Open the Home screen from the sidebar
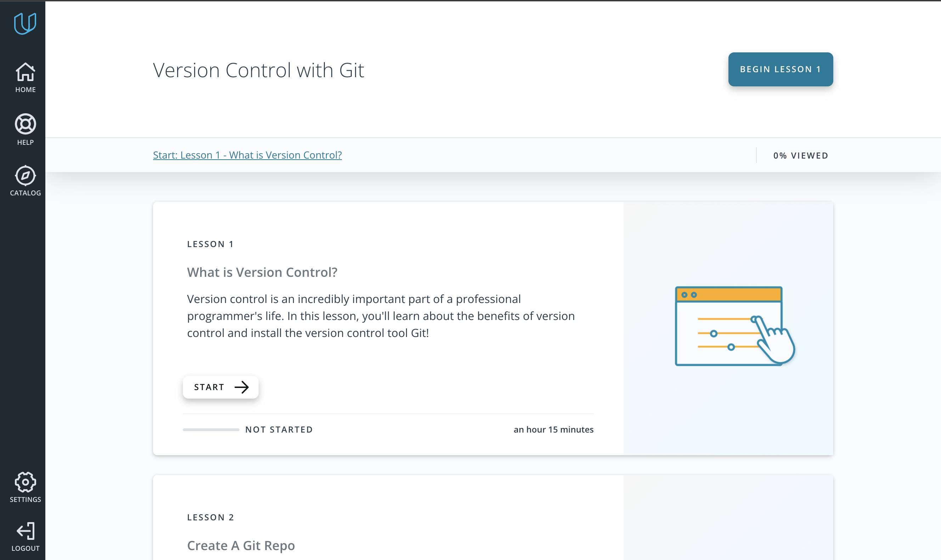Screen dimensions: 941x560 [25, 78]
